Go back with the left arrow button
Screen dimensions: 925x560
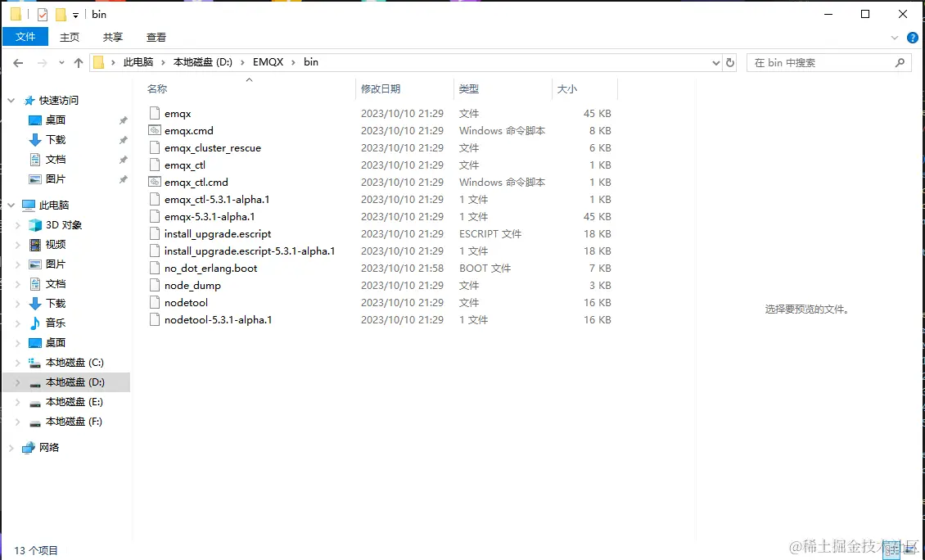pos(18,62)
